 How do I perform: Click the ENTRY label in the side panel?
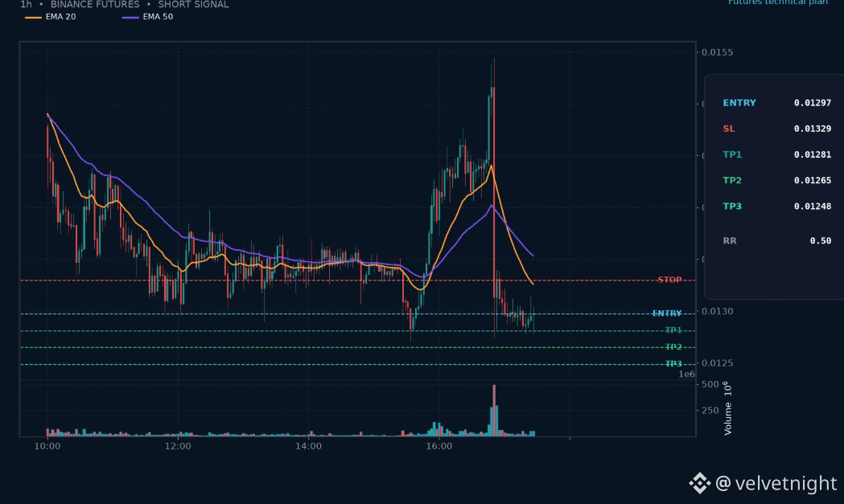pyautogui.click(x=739, y=103)
